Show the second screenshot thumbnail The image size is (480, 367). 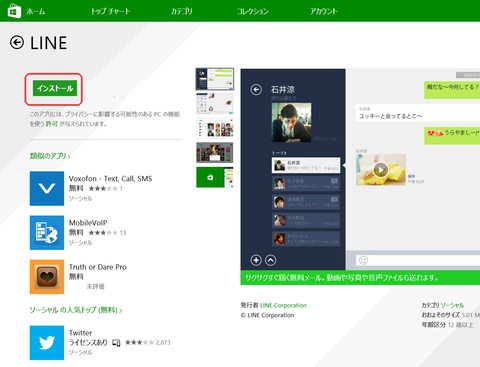click(x=215, y=103)
